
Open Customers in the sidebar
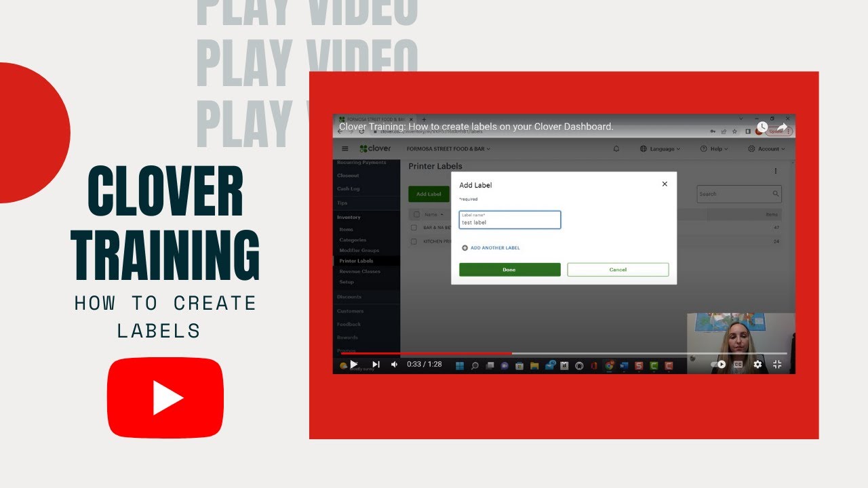click(350, 311)
